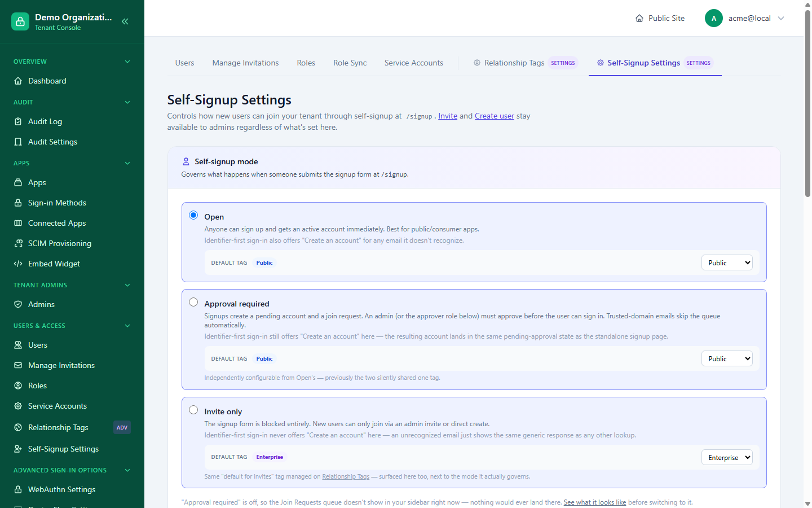Click the Service Accounts gear icon in sidebar
The height and width of the screenshot is (508, 812).
(18, 406)
